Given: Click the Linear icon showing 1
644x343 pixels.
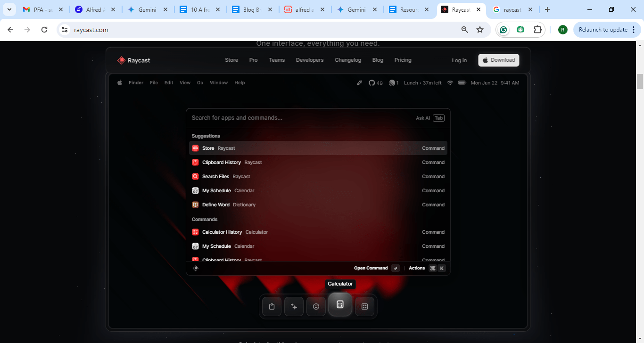Looking at the screenshot, I should click(x=391, y=83).
